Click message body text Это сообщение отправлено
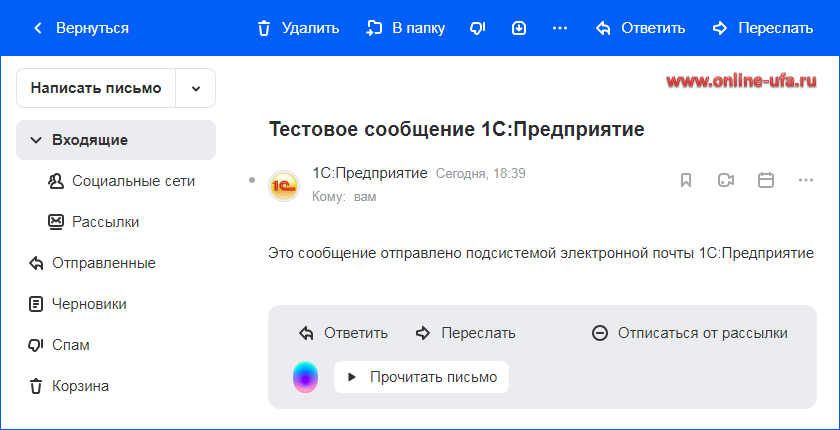The height and width of the screenshot is (430, 840). pyautogui.click(x=541, y=253)
